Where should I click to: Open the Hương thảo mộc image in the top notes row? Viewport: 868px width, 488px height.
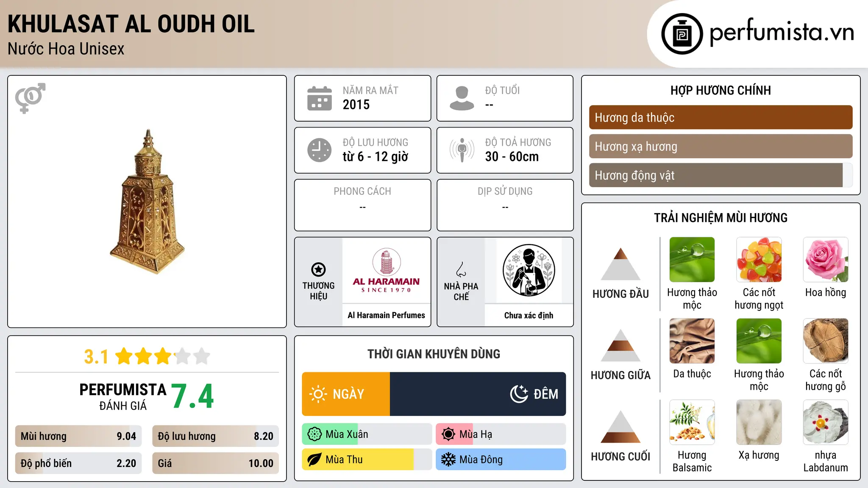(692, 260)
